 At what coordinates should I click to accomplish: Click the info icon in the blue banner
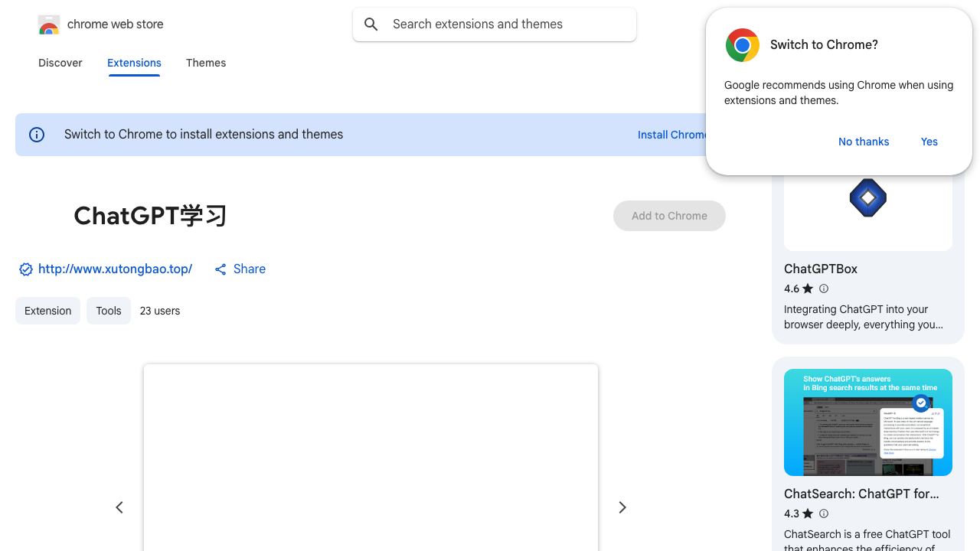tap(37, 135)
